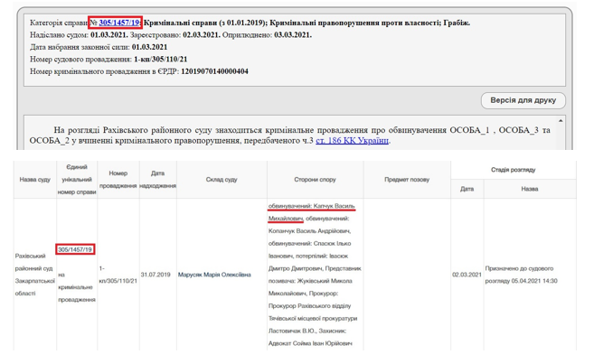Click the Дата надходження column header

click(x=157, y=180)
